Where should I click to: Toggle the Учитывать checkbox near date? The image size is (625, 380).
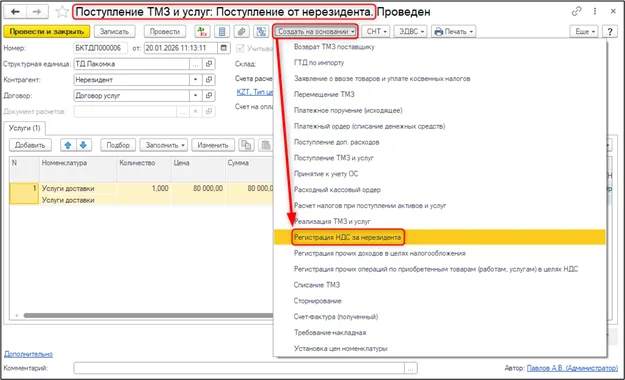pos(240,48)
